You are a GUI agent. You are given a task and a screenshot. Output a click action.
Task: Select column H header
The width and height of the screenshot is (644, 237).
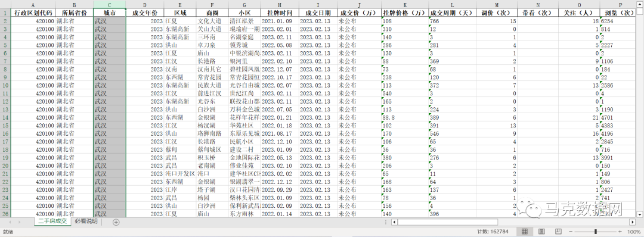pyautogui.click(x=280, y=5)
